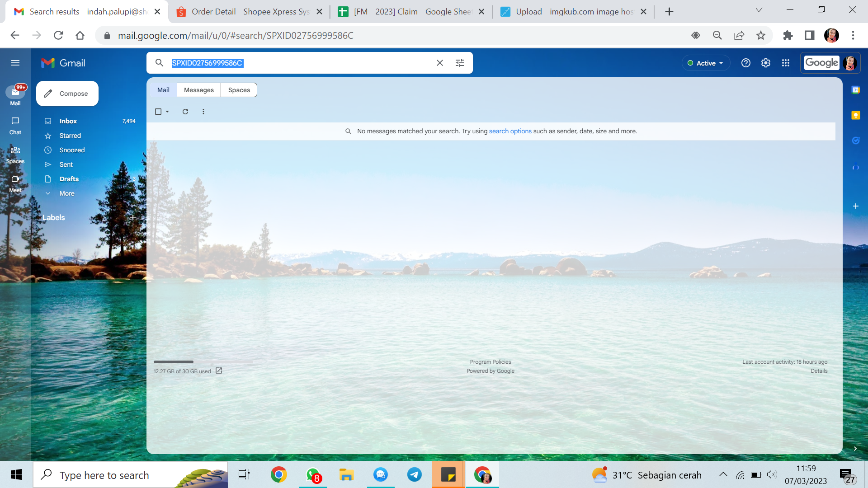Show search options filter icon

point(460,63)
